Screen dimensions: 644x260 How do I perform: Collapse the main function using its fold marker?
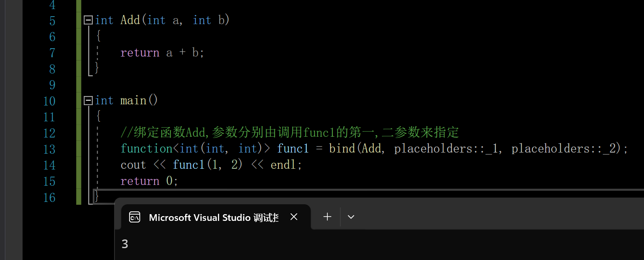[x=88, y=100]
